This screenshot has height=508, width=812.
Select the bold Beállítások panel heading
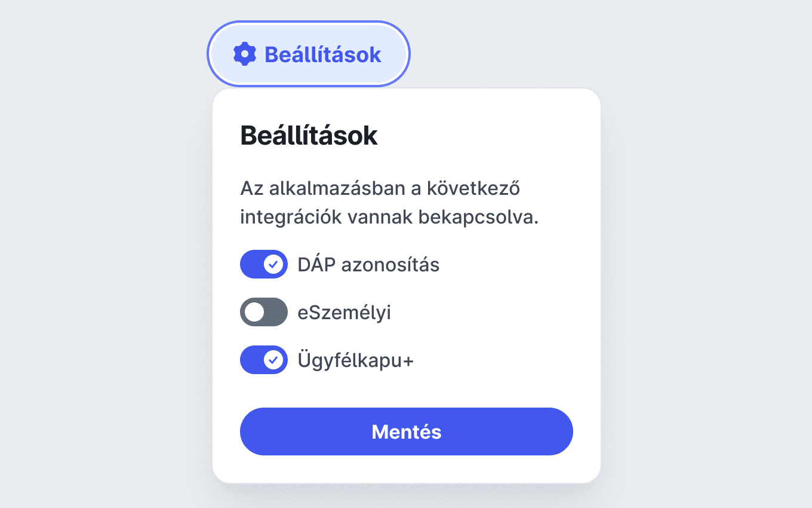coord(309,136)
